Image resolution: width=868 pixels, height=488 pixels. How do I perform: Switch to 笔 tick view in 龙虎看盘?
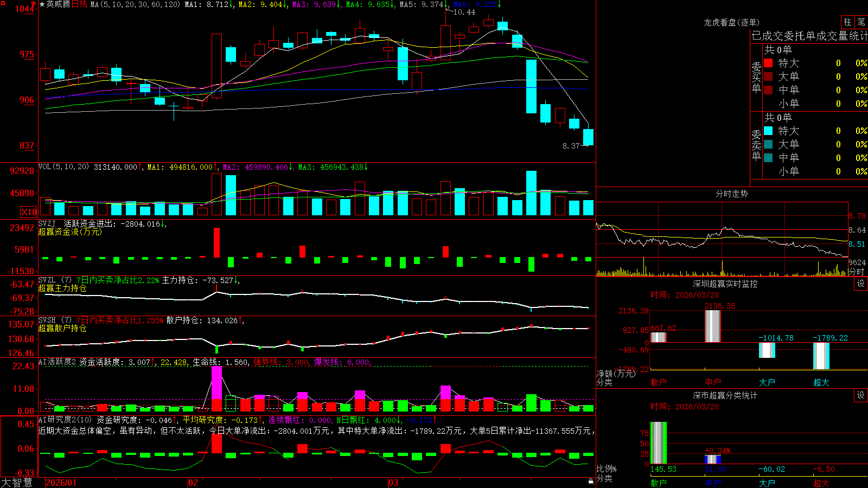click(861, 22)
